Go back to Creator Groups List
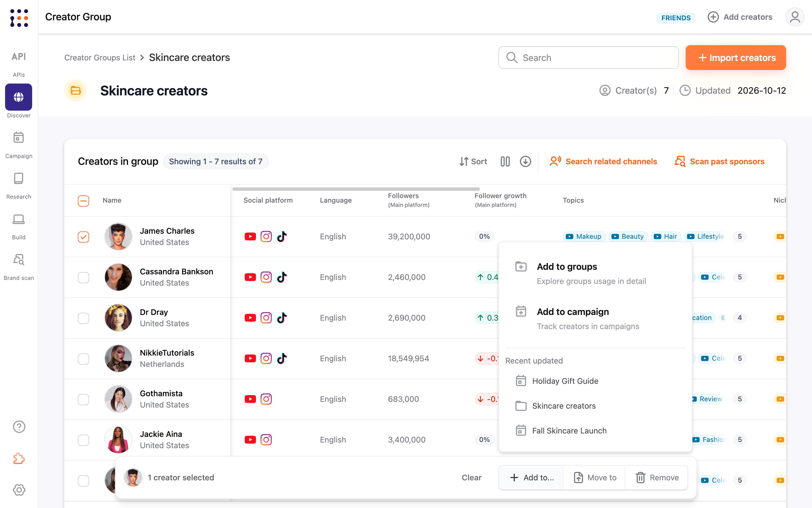812x508 pixels. point(100,58)
